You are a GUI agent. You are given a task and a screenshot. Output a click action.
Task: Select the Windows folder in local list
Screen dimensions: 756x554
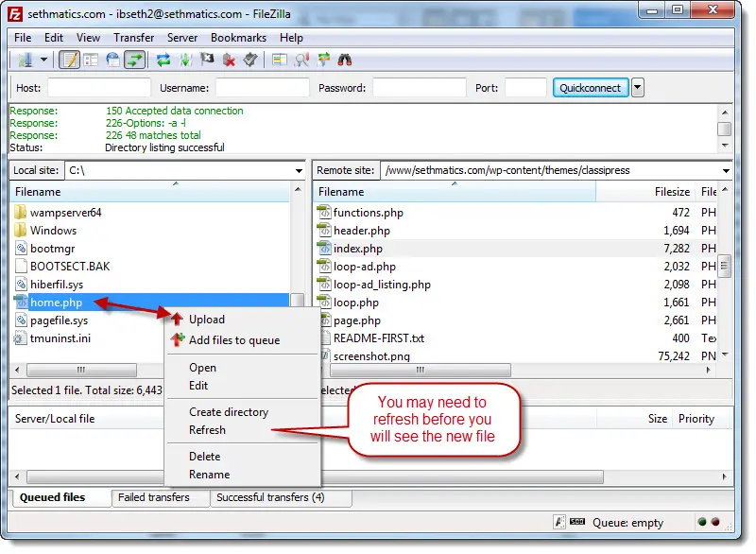pos(54,231)
